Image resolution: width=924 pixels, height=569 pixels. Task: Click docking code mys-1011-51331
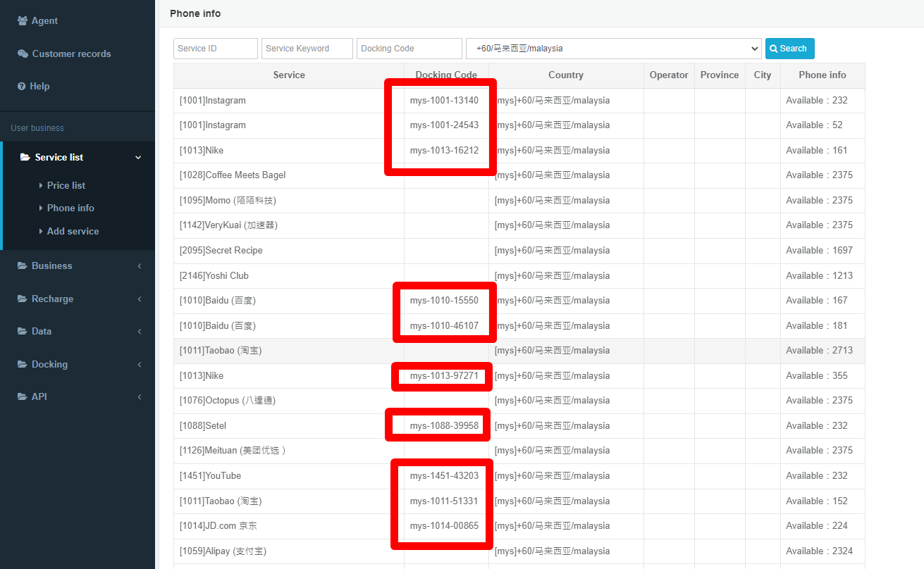click(444, 501)
